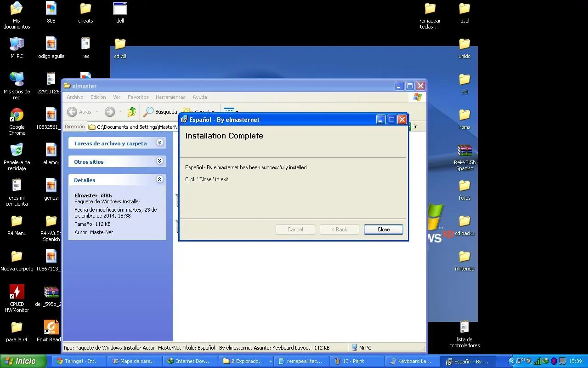Image resolution: width=588 pixels, height=368 pixels.
Task: Select the Mi PC desktop icon
Action: (x=17, y=48)
